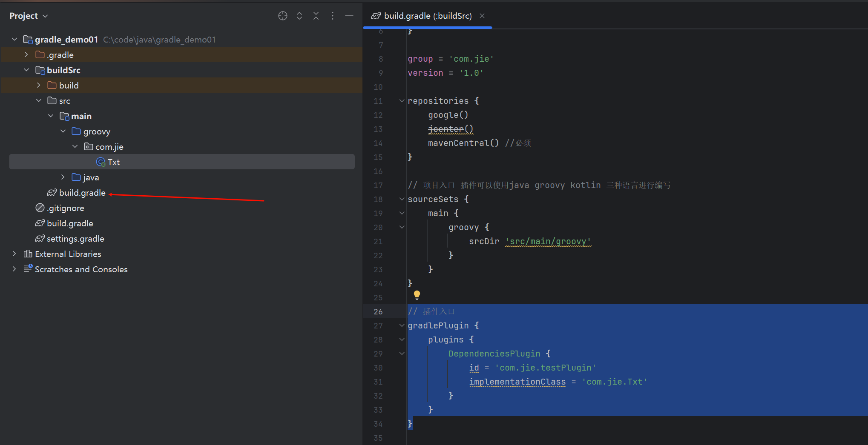Screen dimensions: 868x445
Task: Collapse the buildSrc module node
Action: tap(26, 70)
